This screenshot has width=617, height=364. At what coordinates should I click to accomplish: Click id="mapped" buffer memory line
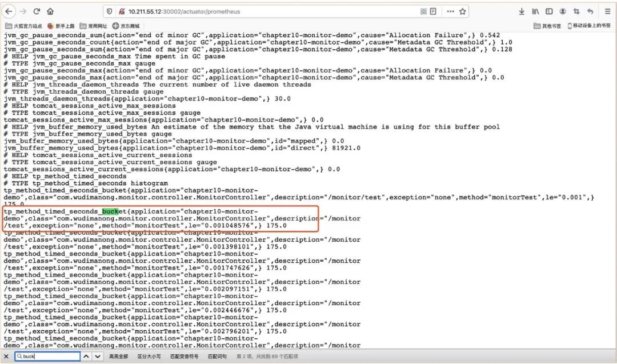click(x=174, y=141)
